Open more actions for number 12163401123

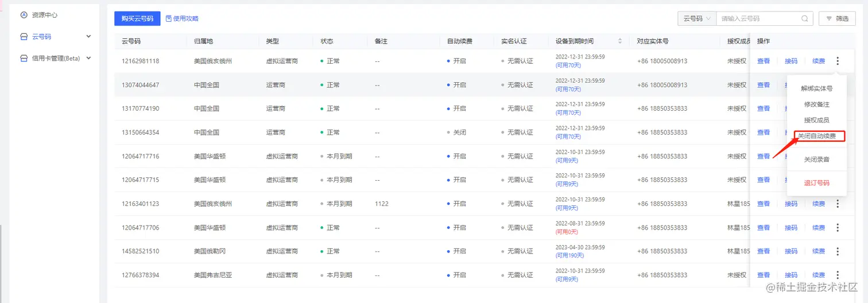point(838,204)
